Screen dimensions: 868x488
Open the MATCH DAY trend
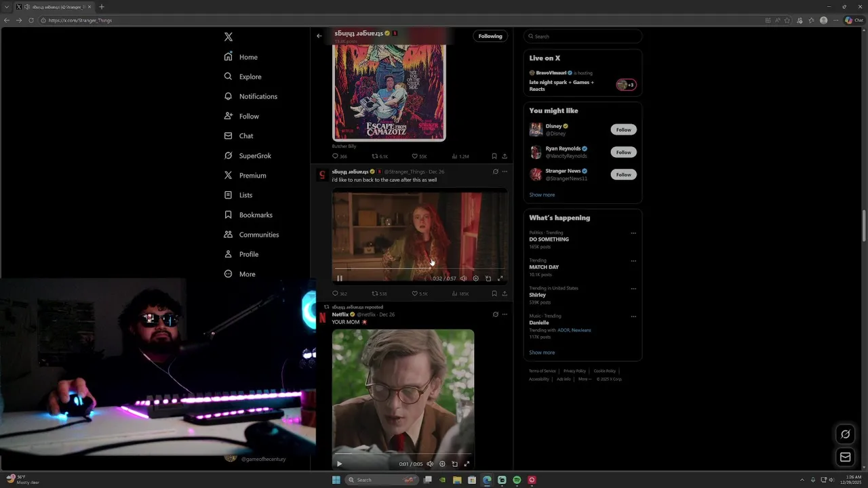(x=544, y=267)
